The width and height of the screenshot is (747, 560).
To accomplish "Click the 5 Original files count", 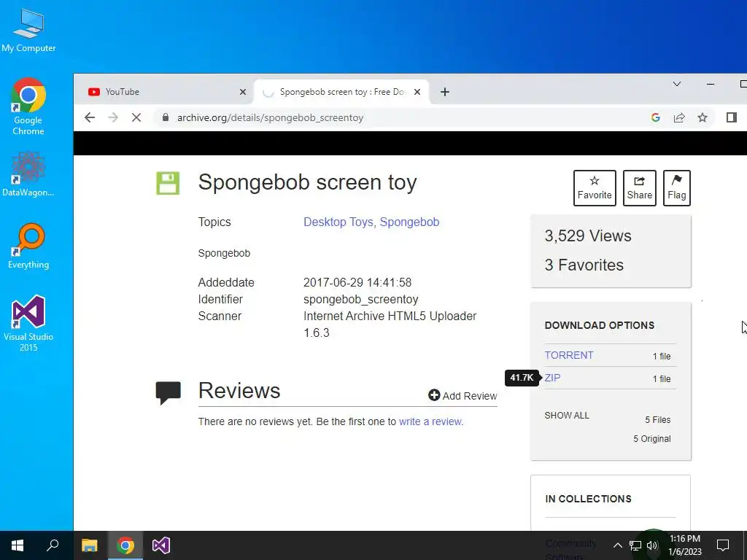I will click(651, 438).
